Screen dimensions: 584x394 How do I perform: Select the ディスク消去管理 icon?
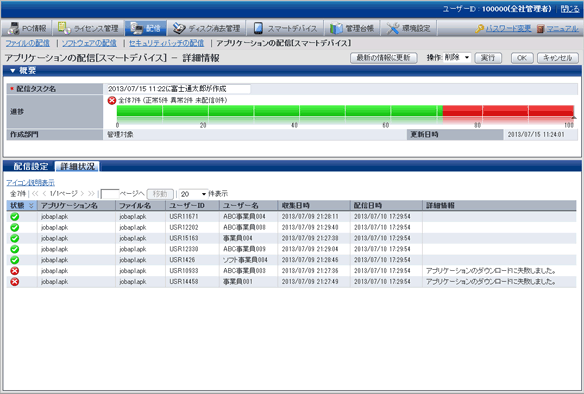(179, 28)
